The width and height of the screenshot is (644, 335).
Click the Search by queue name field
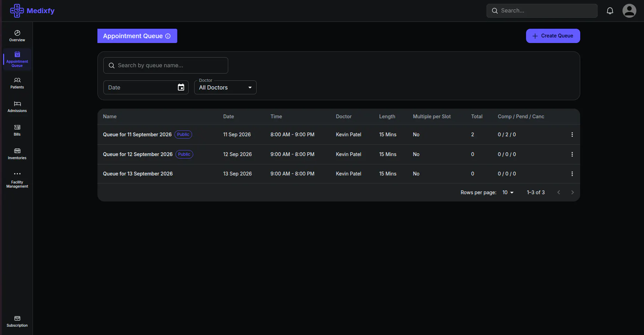pyautogui.click(x=165, y=66)
